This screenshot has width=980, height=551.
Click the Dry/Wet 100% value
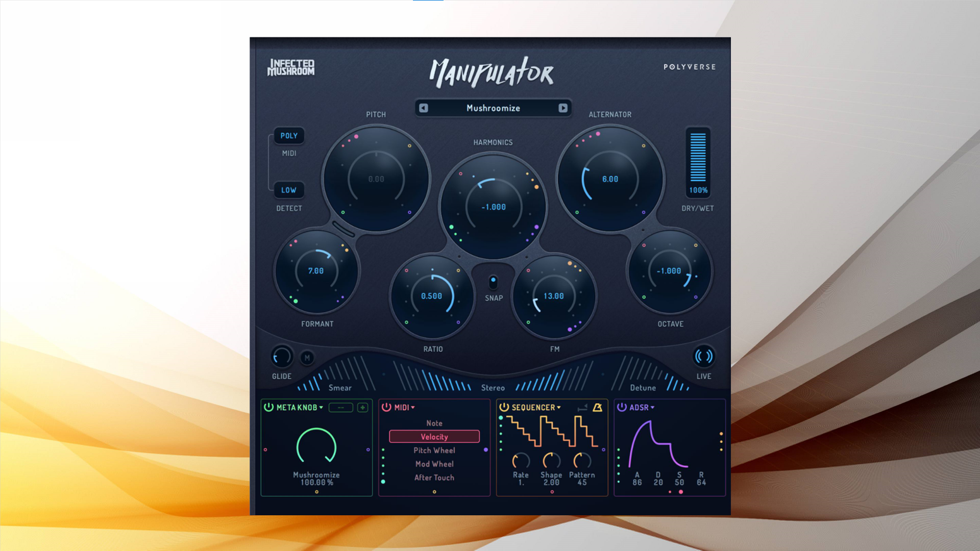pyautogui.click(x=698, y=190)
